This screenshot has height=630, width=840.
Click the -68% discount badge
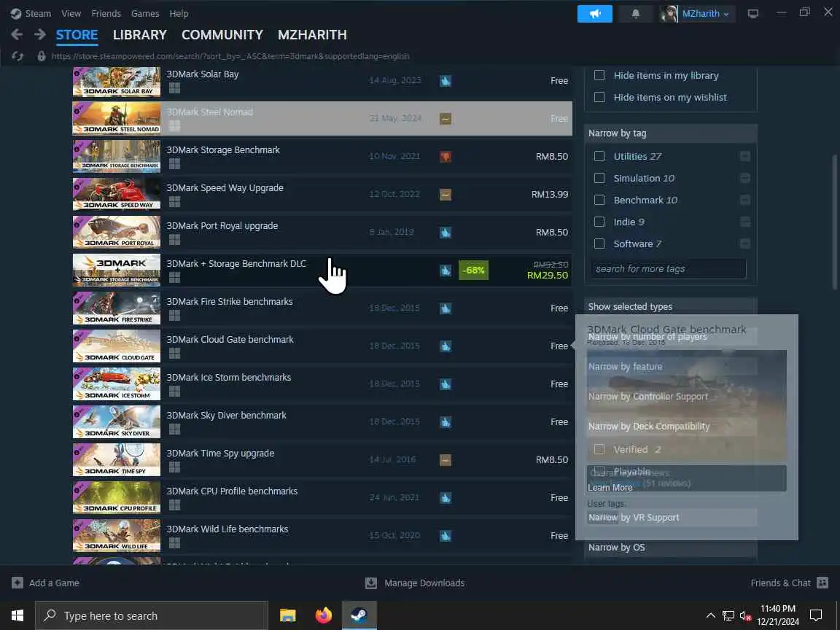[x=473, y=270]
